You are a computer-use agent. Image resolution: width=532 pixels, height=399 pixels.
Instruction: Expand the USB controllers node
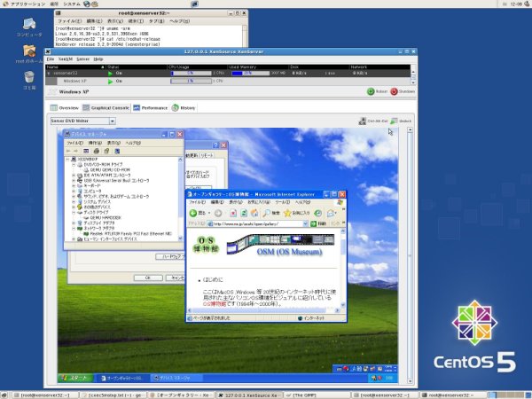[x=74, y=181]
